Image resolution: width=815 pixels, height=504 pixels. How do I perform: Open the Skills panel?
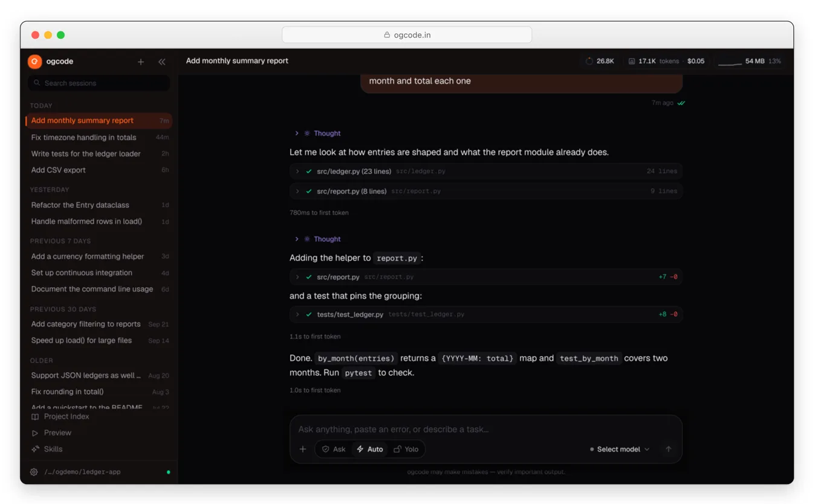point(47,449)
